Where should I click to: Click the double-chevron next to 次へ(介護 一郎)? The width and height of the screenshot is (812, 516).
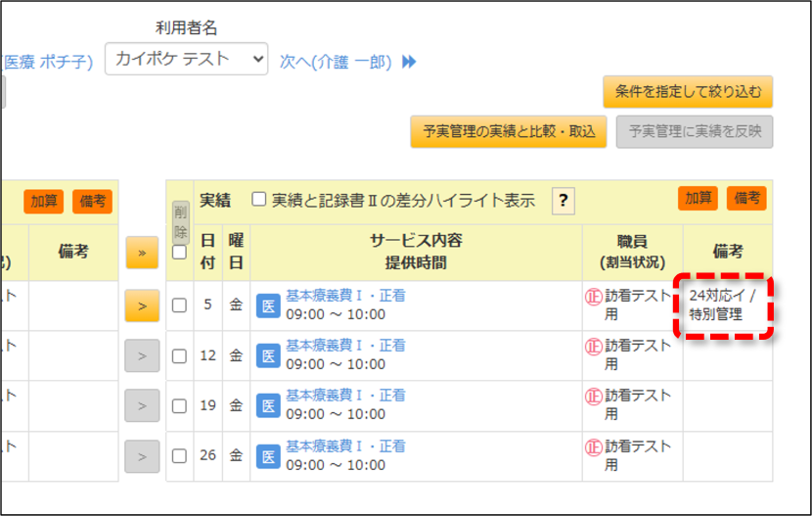coord(409,62)
